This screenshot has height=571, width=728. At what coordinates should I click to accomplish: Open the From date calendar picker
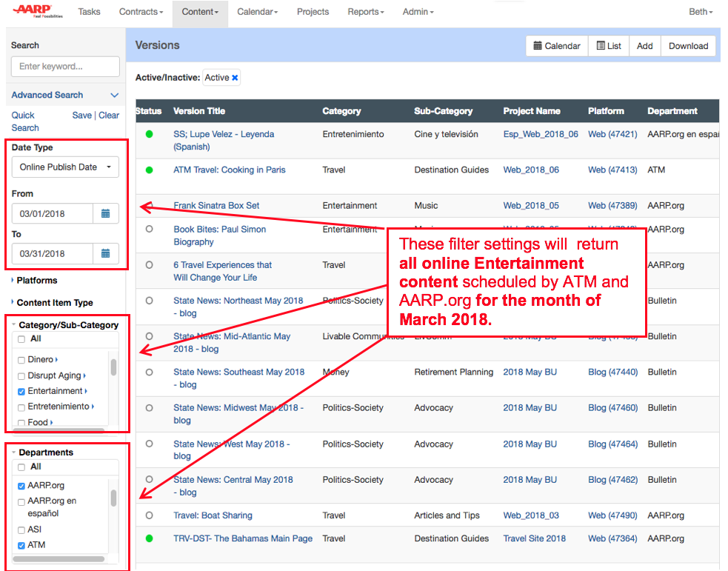pos(105,213)
